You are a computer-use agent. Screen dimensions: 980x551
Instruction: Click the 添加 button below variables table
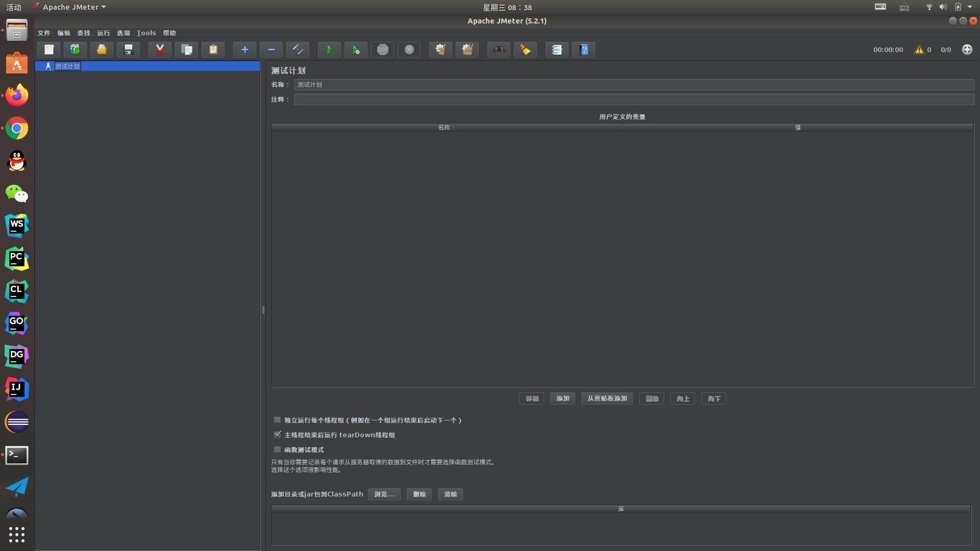click(562, 398)
